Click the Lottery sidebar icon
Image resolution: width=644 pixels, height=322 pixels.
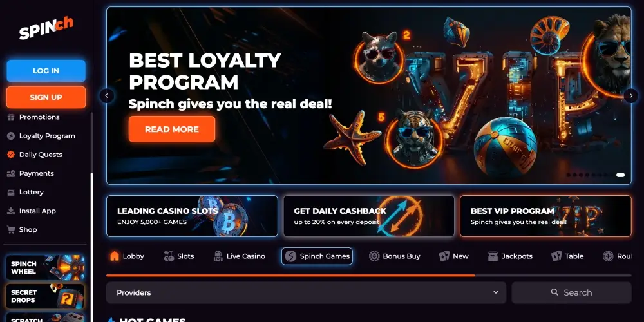[11, 192]
